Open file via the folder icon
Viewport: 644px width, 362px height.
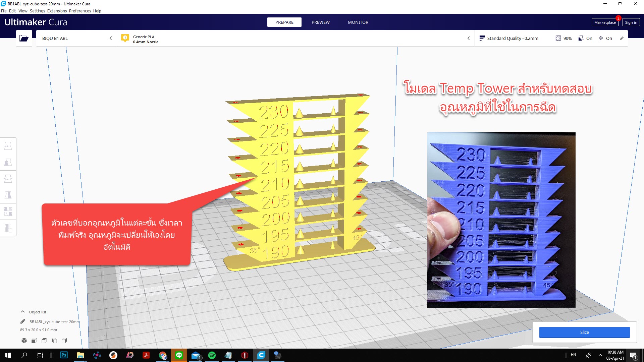click(24, 38)
